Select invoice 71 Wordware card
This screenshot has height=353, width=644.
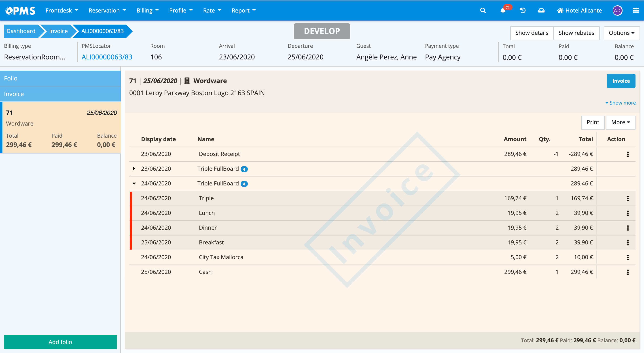(x=61, y=127)
